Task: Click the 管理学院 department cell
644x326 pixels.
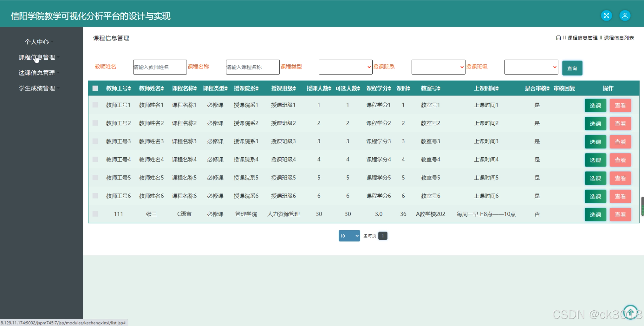Action: tap(246, 214)
